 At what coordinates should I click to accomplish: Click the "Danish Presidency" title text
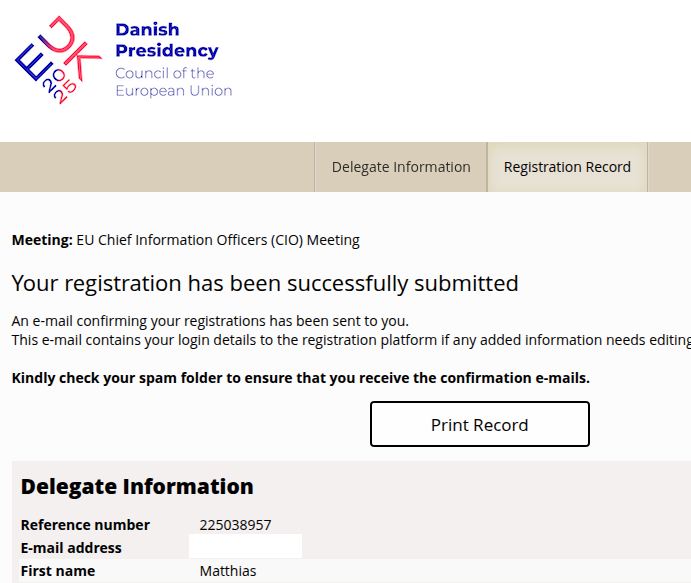tap(166, 40)
